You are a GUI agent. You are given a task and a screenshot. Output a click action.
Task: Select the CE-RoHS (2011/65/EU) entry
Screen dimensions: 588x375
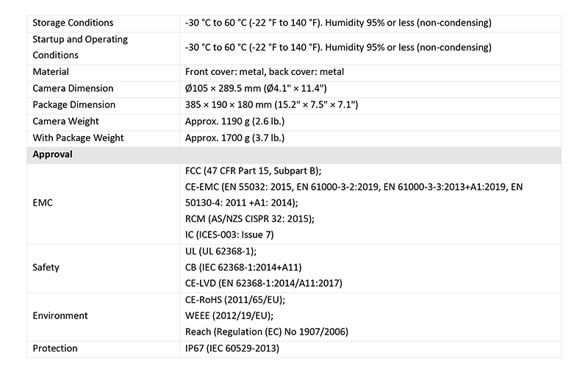point(235,300)
